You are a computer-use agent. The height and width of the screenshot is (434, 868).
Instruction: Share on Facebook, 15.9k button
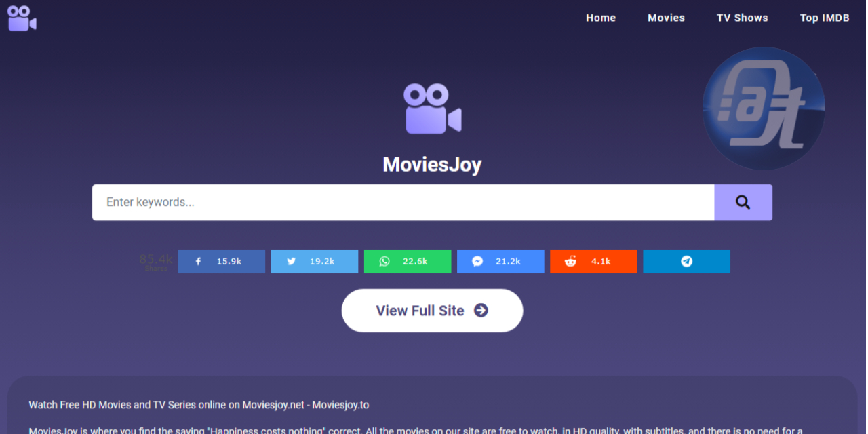[x=222, y=261]
